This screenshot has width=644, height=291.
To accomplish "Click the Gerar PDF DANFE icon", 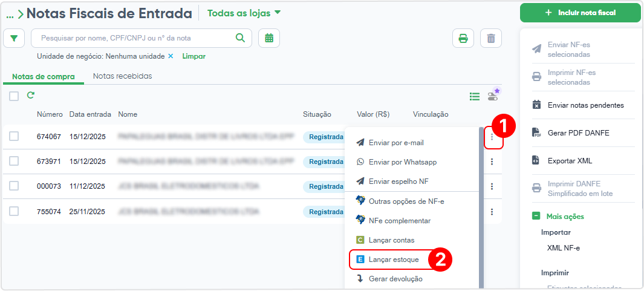I will coord(536,132).
